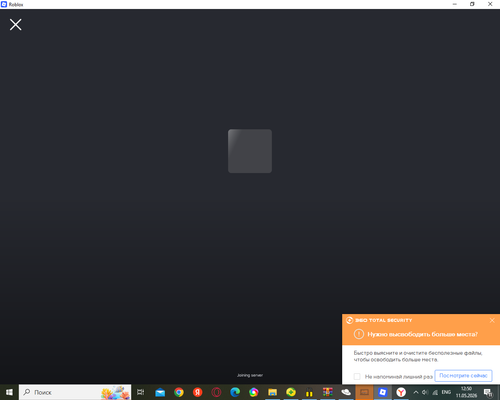
Task: Open the clock and calendar flyout
Action: tap(466, 392)
